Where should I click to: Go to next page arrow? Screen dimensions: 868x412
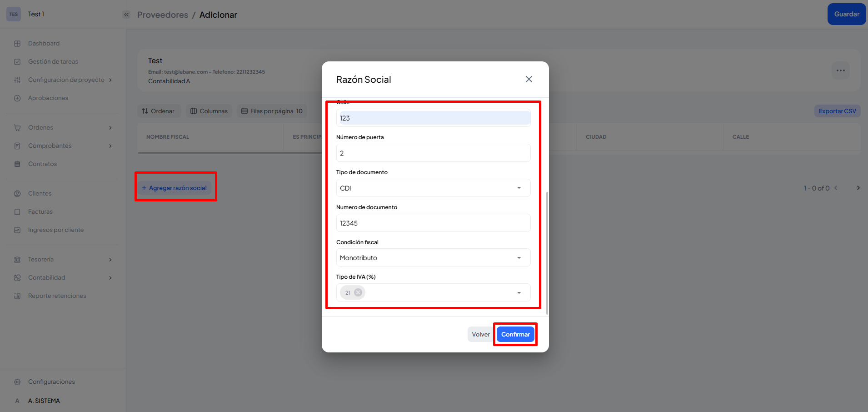(x=858, y=188)
